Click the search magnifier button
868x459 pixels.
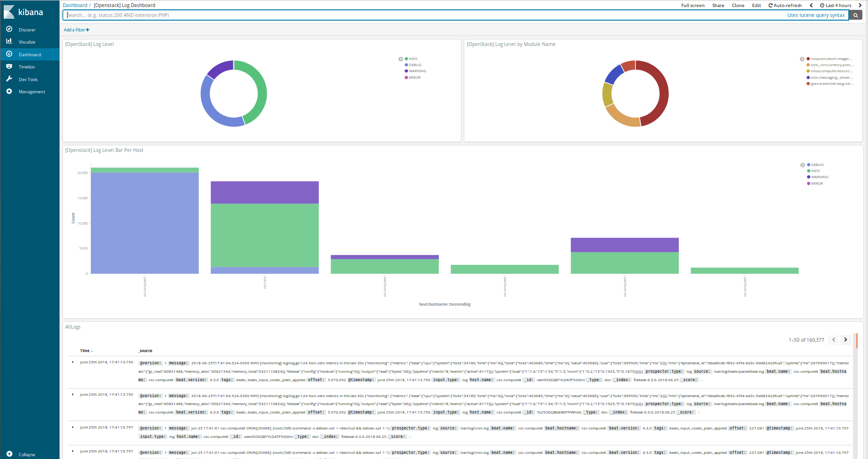(x=855, y=15)
